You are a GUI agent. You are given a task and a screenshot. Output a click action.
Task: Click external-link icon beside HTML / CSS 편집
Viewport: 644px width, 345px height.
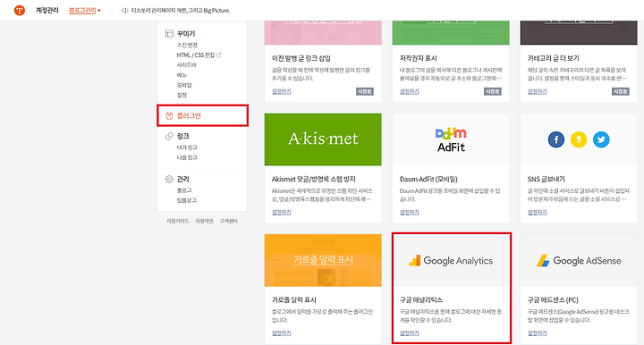pos(218,55)
